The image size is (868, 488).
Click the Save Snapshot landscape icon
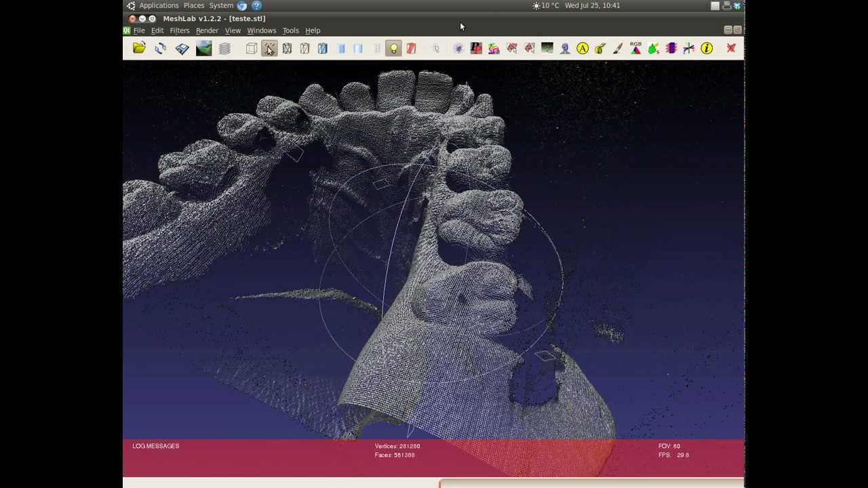pyautogui.click(x=203, y=48)
